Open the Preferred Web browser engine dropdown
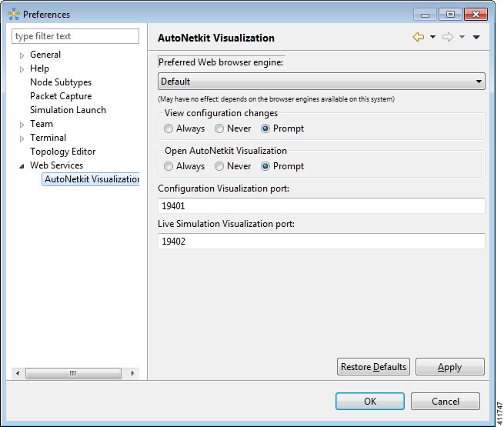504x427 pixels. 322,81
